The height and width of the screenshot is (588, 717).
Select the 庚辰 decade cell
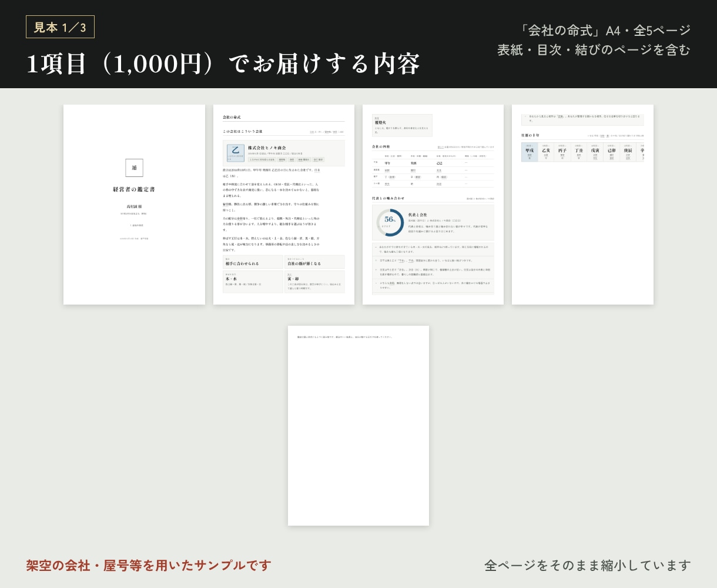point(628,152)
